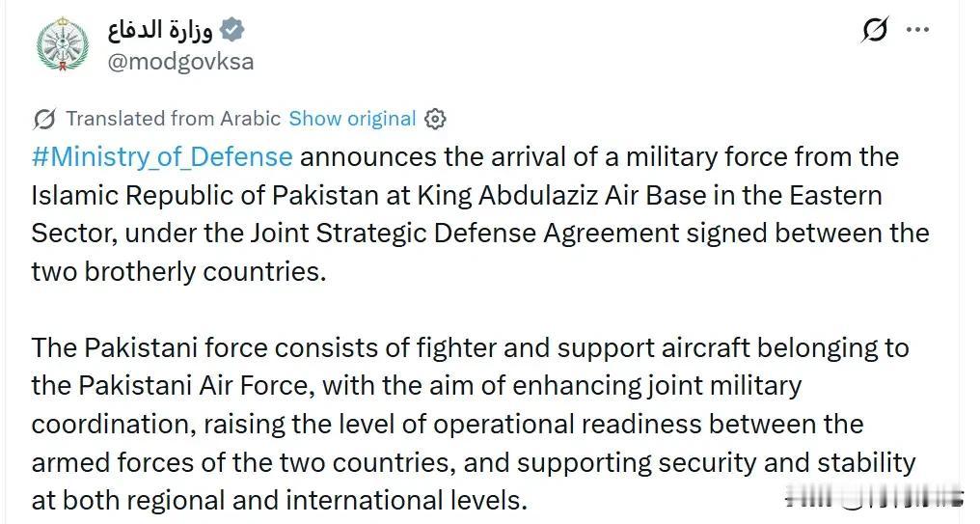The width and height of the screenshot is (980, 524).
Task: Click the watermark in the bottom-right corner
Action: [x=874, y=498]
